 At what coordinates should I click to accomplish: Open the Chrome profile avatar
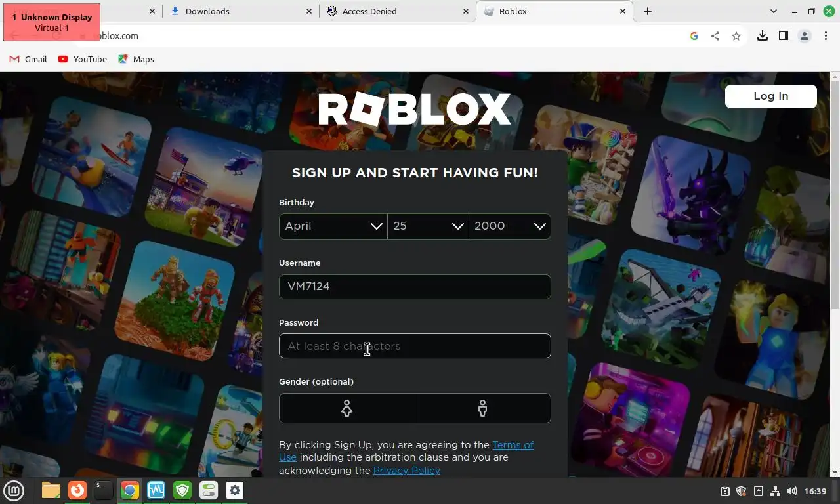pyautogui.click(x=805, y=36)
